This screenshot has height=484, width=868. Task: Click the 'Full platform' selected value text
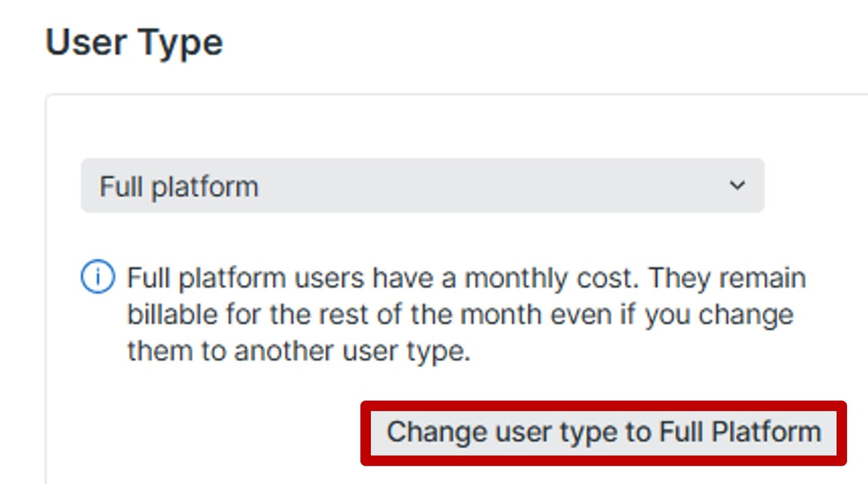pos(179,187)
